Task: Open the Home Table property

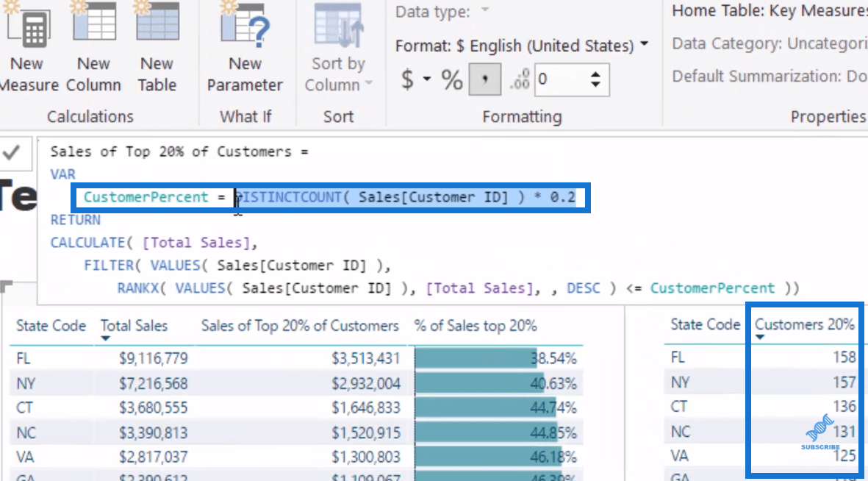Action: pyautogui.click(x=770, y=10)
